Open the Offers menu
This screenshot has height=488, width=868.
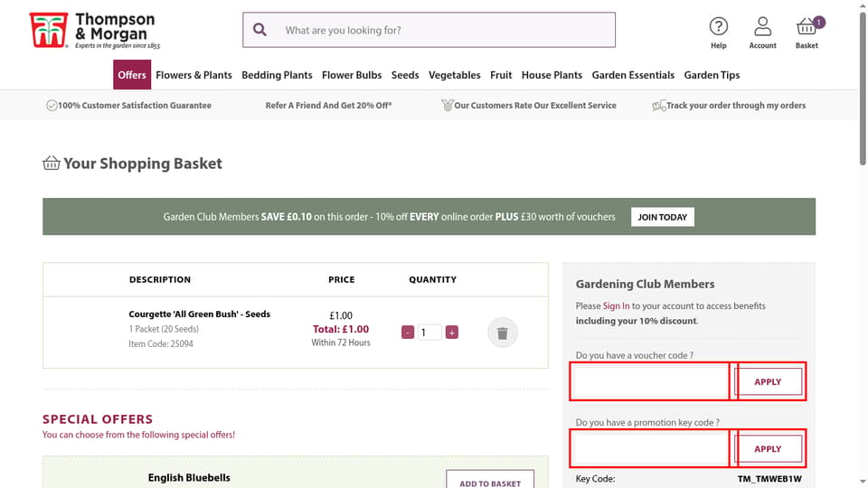[x=132, y=75]
